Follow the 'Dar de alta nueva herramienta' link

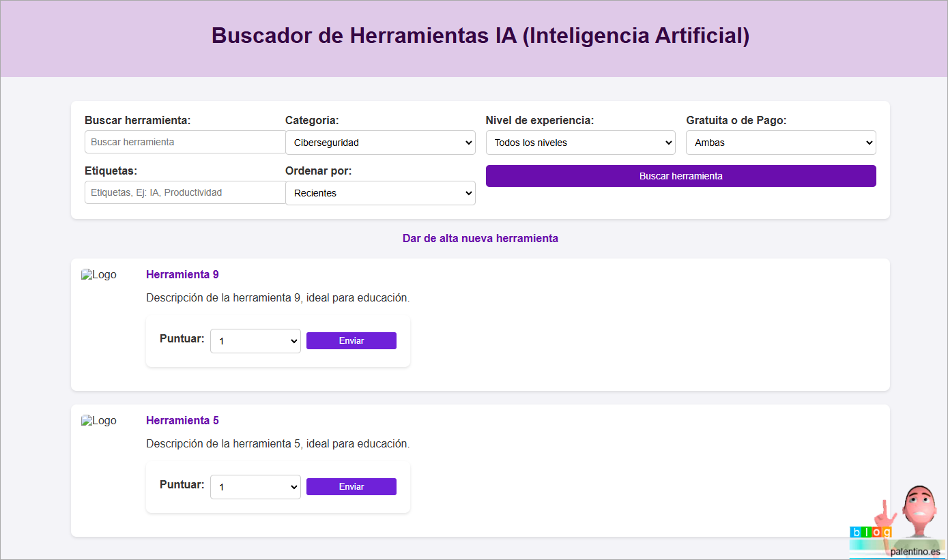pos(480,238)
